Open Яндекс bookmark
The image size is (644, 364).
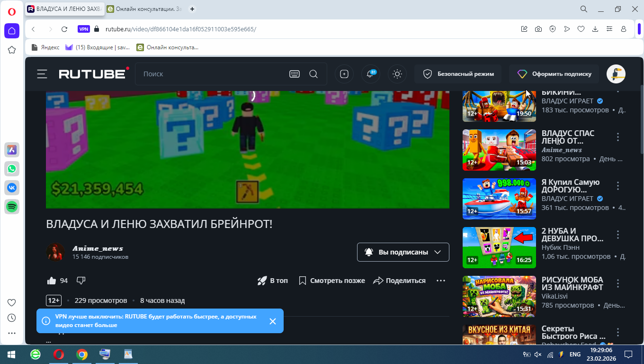coord(45,47)
